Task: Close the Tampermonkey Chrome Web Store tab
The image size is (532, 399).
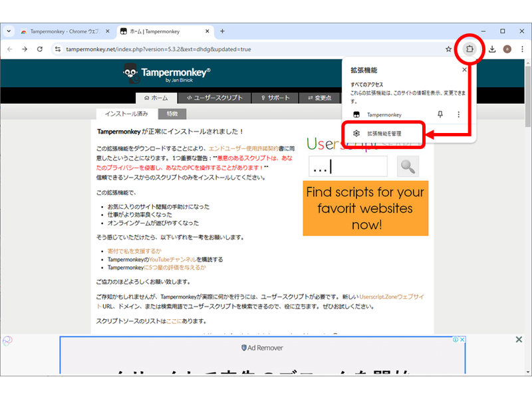Action: click(x=108, y=31)
